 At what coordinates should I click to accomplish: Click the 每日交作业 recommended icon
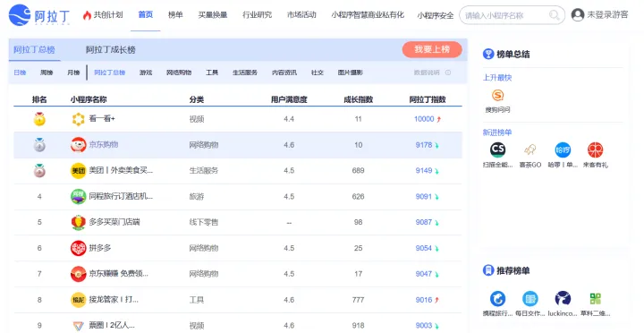pos(530,299)
